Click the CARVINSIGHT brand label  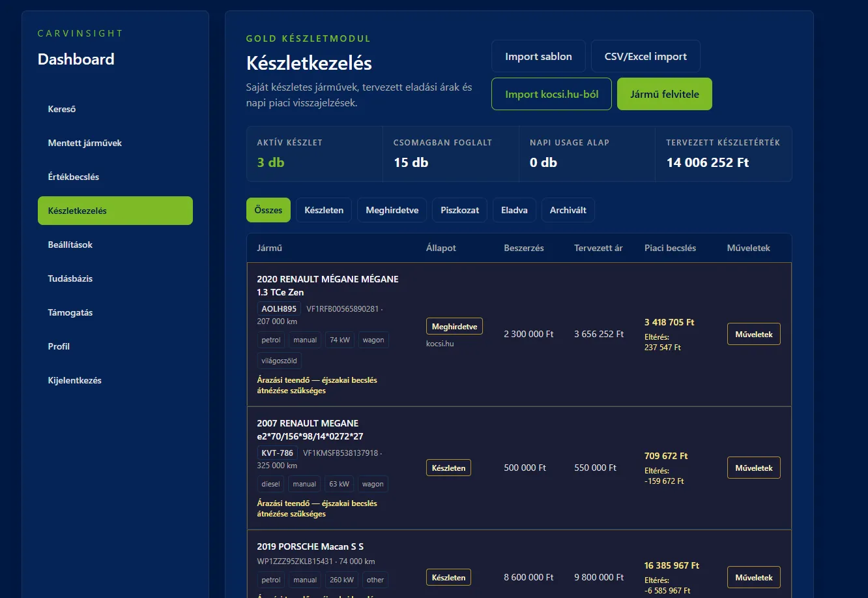80,33
